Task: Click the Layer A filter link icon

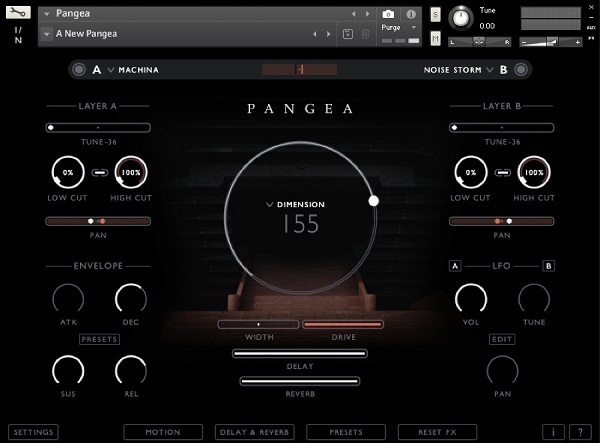Action: click(x=99, y=173)
